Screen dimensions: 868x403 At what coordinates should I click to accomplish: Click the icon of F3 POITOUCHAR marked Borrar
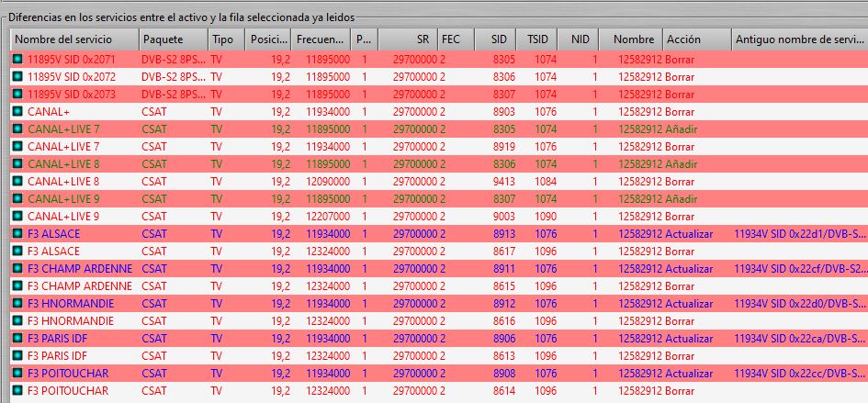pos(18,390)
